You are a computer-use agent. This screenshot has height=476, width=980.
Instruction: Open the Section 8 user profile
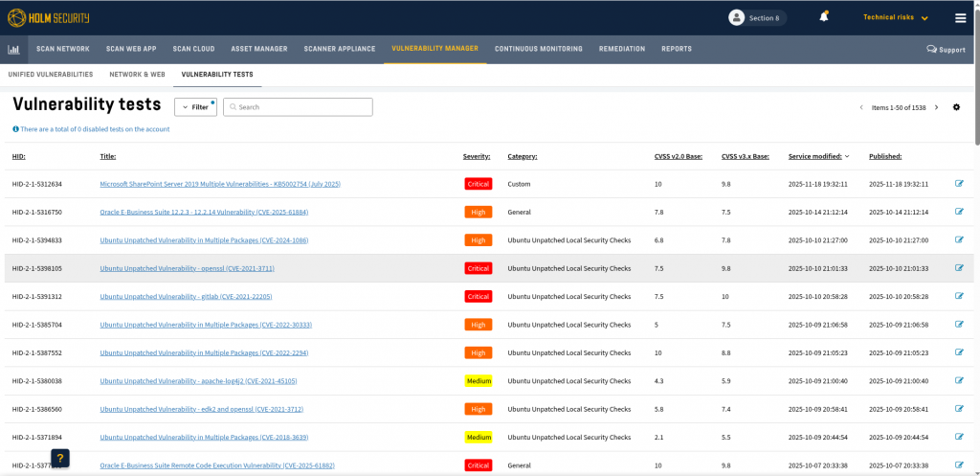pos(757,17)
